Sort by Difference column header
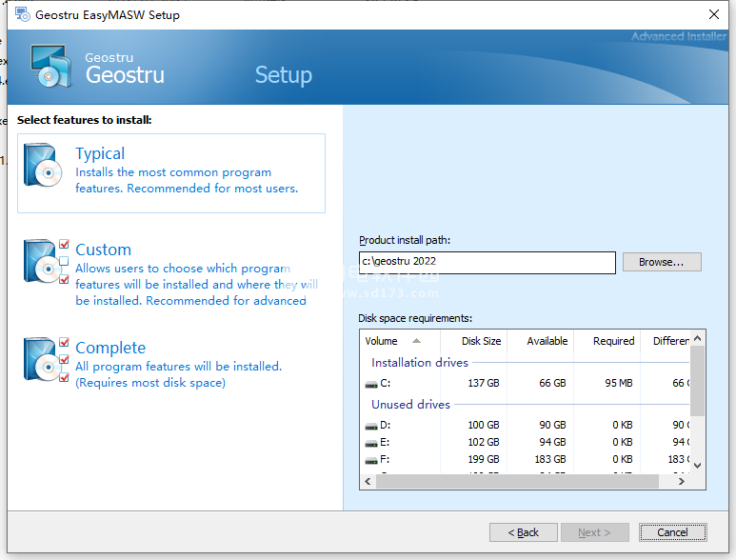Image resolution: width=736 pixels, height=560 pixels. coord(666,341)
